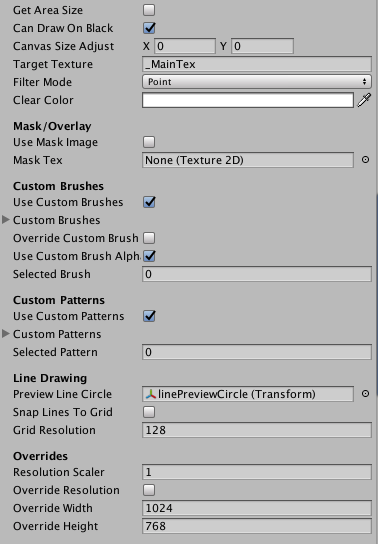Select the Grid Resolution field

click(257, 430)
